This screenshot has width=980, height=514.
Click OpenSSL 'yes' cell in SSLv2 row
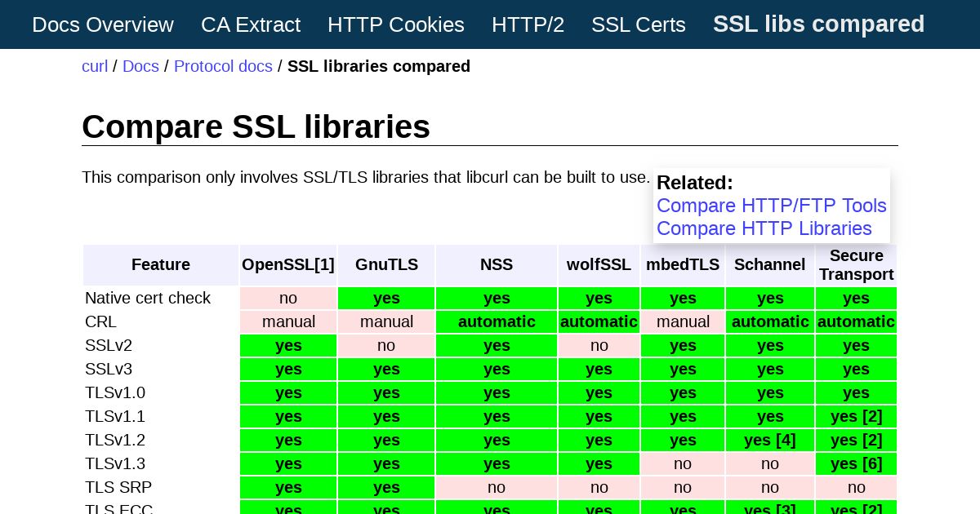[x=288, y=345]
